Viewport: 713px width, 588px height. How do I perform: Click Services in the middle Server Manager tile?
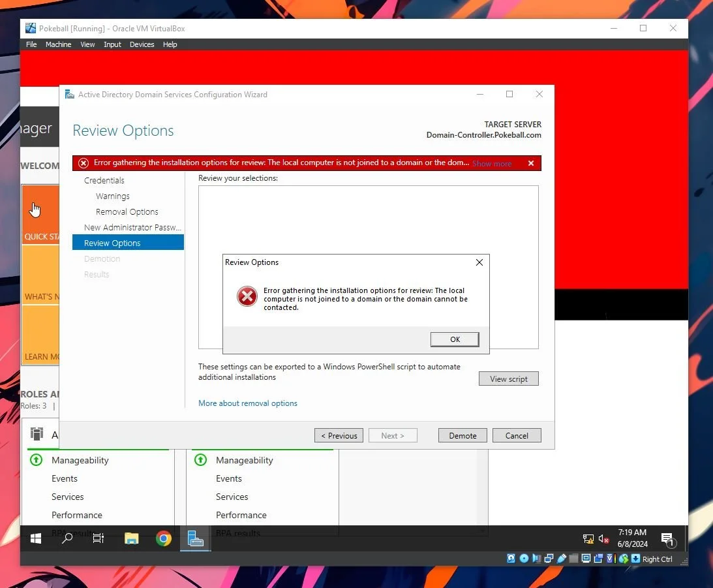click(x=232, y=497)
